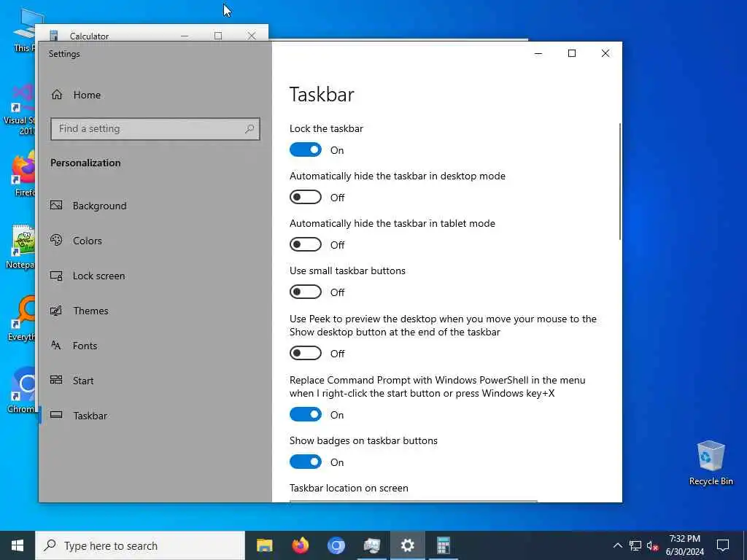Close the Calculator window
747x560 pixels.
(252, 36)
